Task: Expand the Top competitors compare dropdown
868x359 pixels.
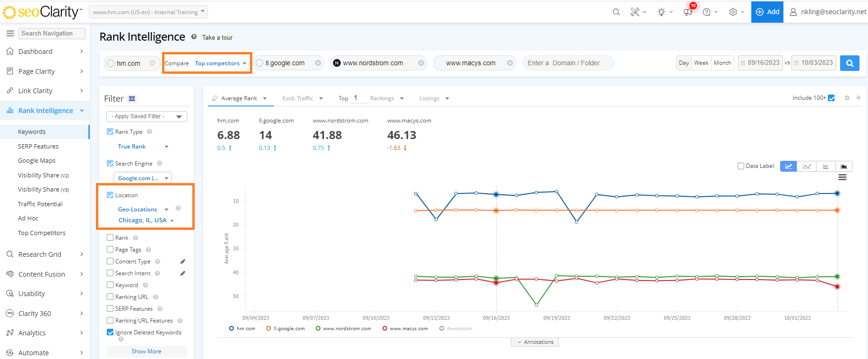Action: coord(220,63)
